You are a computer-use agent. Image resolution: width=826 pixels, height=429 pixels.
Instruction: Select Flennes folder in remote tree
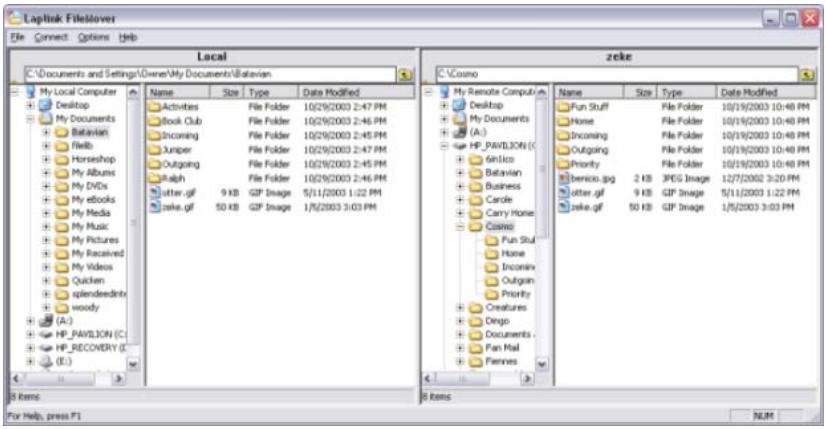pos(501,362)
